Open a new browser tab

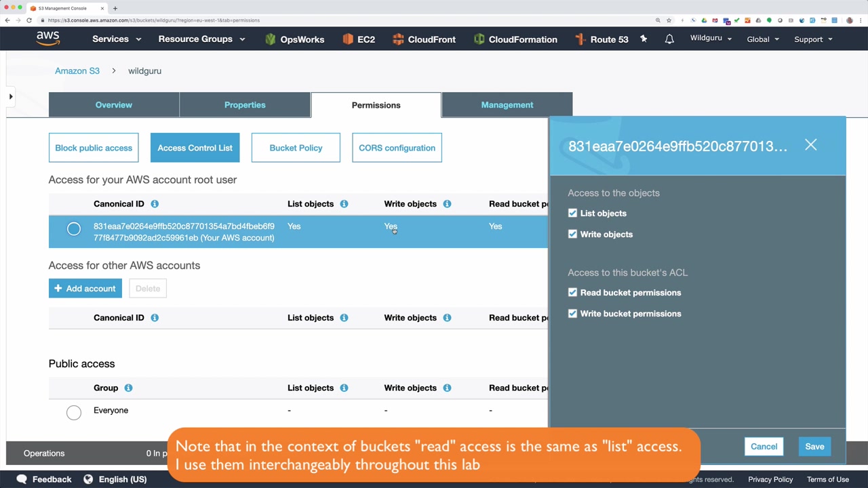115,8
